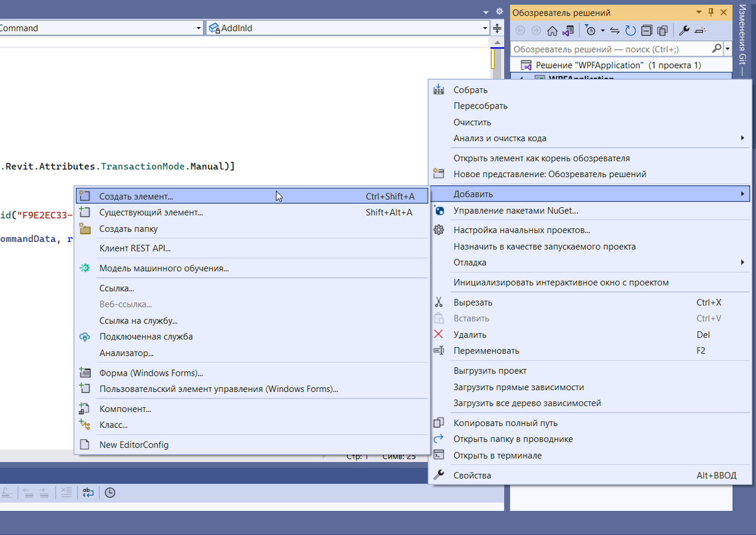
Task: Click the NuGet package manager icon
Action: coord(438,210)
